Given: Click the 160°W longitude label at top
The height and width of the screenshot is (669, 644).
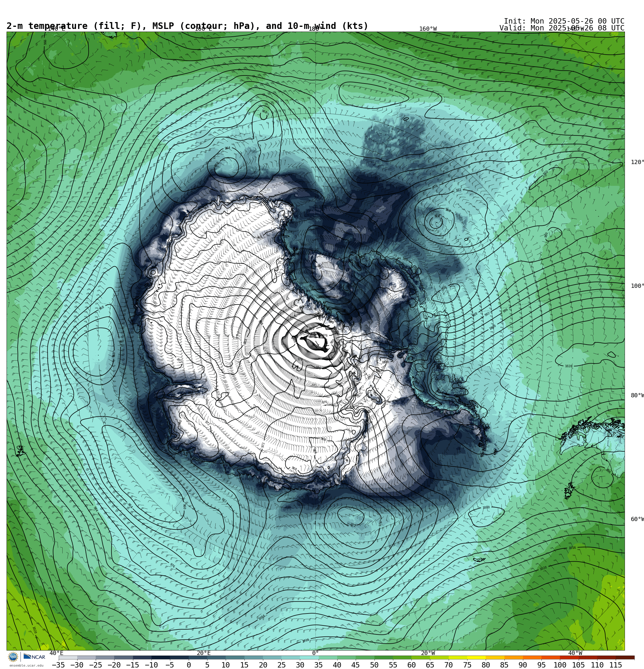Looking at the screenshot, I should (428, 29).
